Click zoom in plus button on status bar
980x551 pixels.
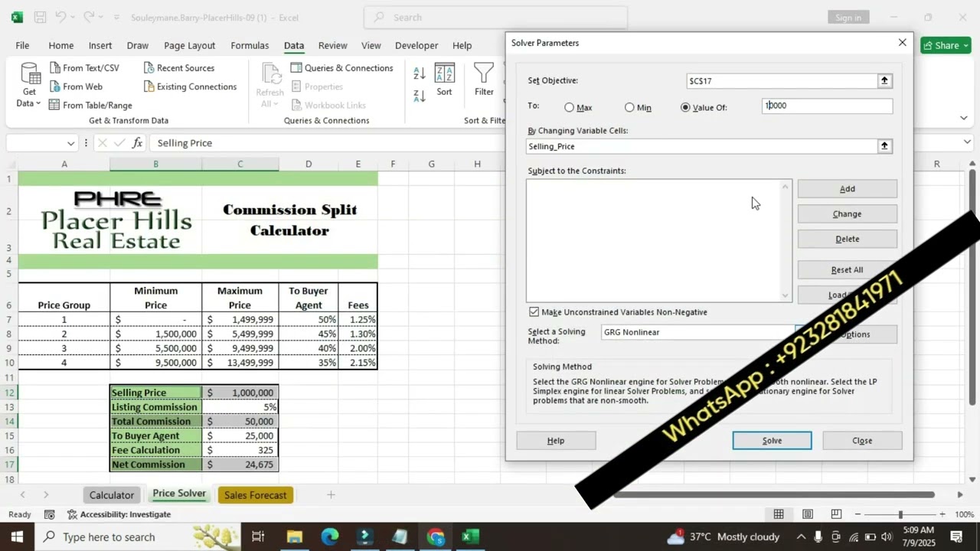[942, 514]
